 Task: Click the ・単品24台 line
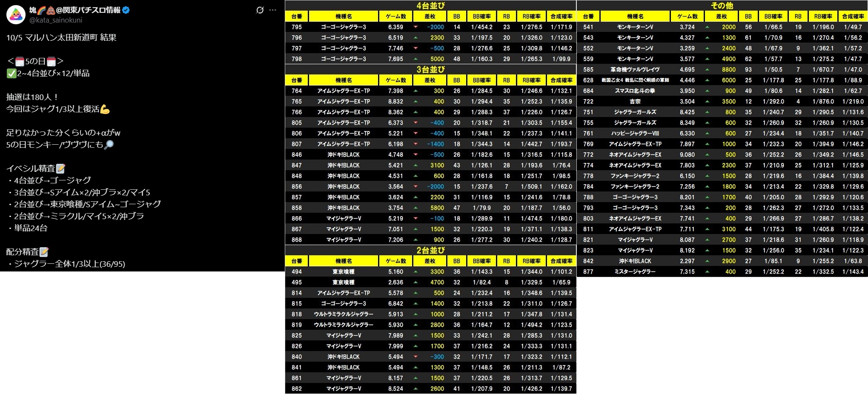(27, 228)
